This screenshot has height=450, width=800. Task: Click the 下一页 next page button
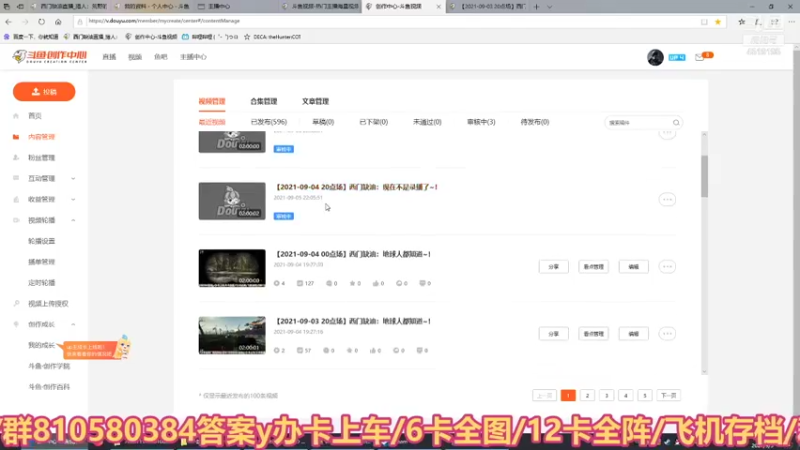668,395
